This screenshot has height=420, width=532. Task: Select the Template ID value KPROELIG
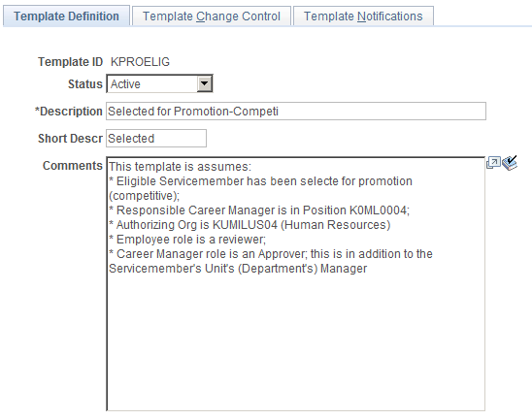(140, 62)
